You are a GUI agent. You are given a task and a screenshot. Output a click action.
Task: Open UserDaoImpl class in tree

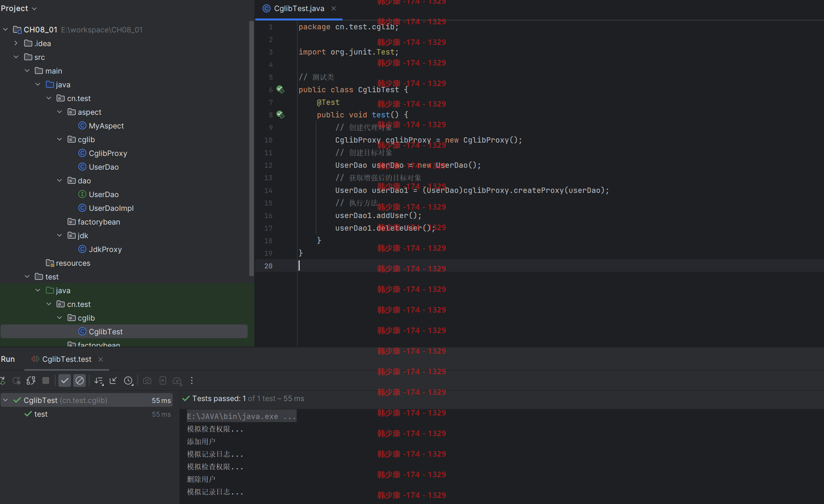[111, 208]
